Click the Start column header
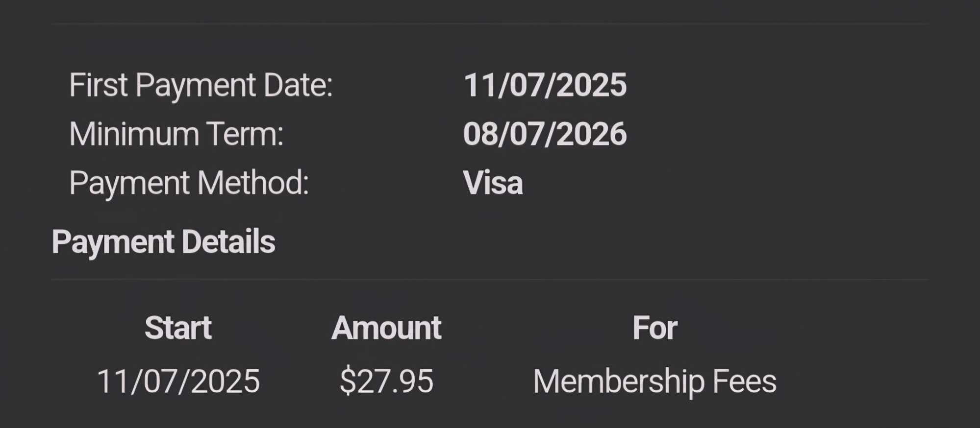The image size is (980, 428). [178, 328]
